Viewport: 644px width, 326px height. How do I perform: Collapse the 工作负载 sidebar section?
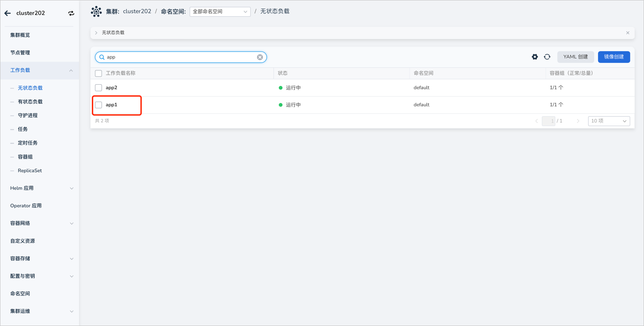tap(71, 71)
